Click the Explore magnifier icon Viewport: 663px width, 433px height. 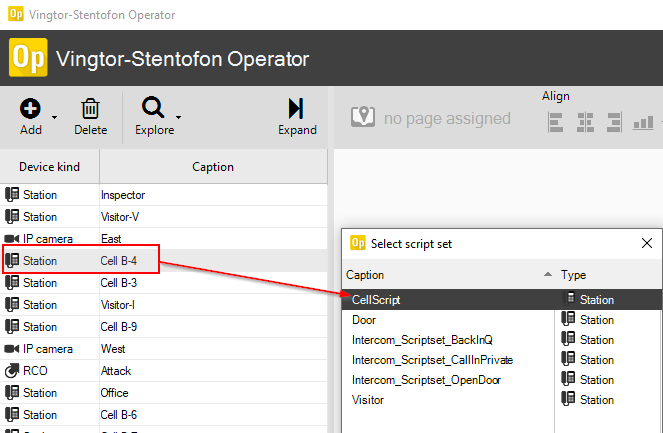point(153,109)
